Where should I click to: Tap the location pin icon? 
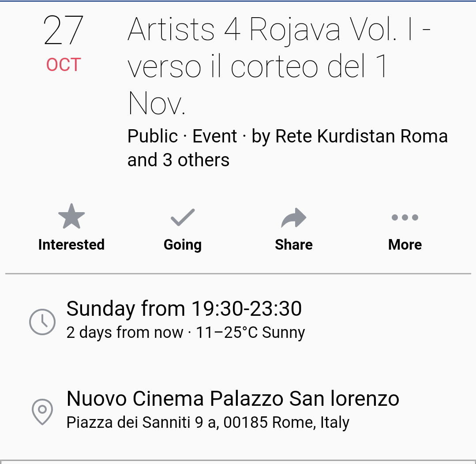click(x=42, y=412)
